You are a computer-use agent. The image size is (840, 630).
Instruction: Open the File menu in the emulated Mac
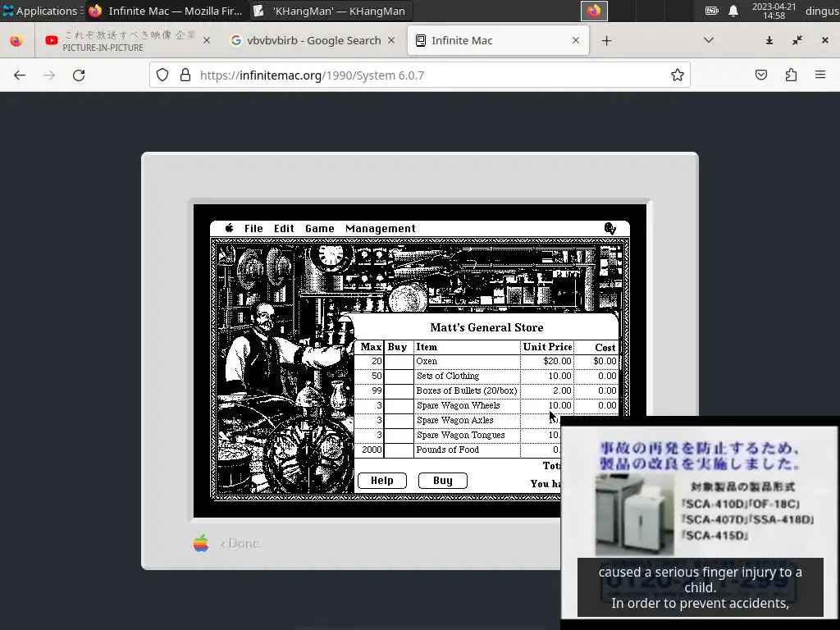click(x=253, y=229)
